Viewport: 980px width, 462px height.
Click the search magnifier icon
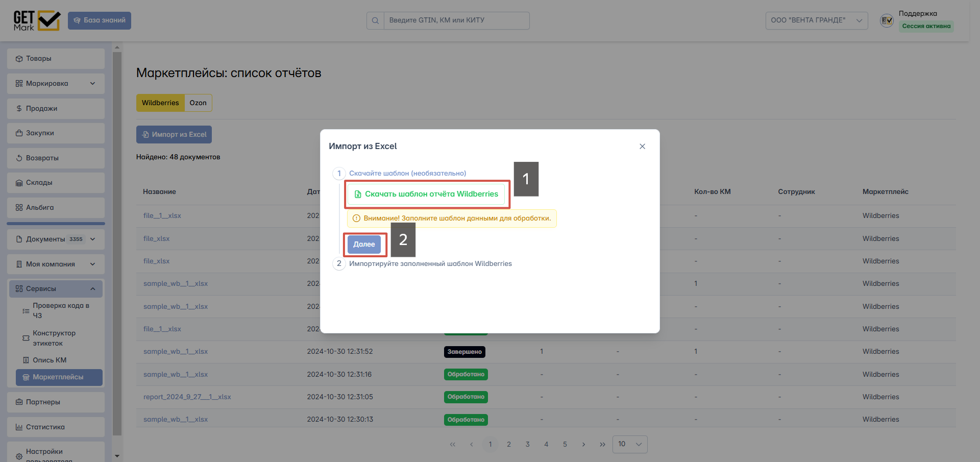tap(375, 20)
